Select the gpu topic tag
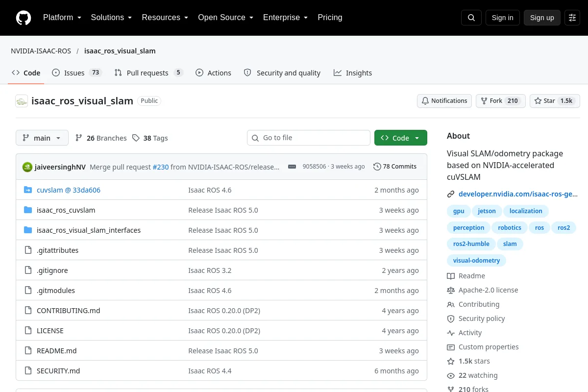This screenshot has width=588, height=392. (x=459, y=211)
